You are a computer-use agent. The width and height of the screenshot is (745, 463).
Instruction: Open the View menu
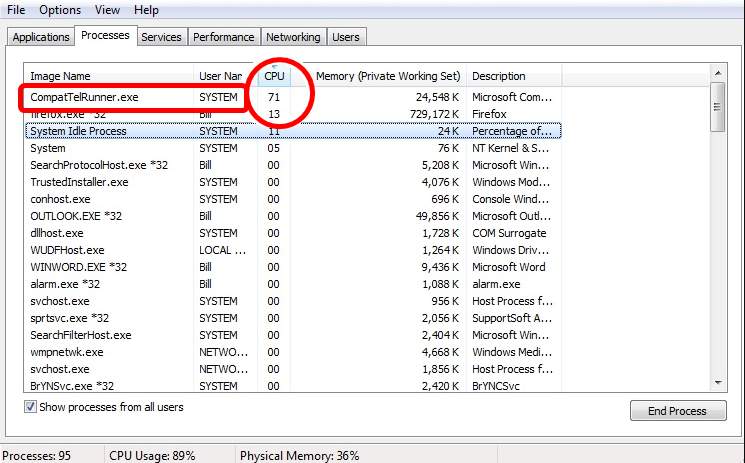(107, 10)
